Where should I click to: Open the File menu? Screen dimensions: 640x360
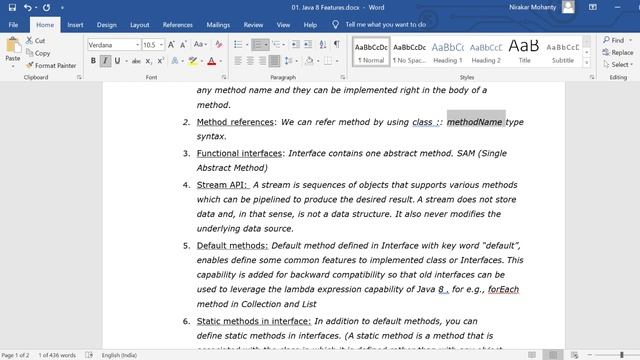pos(13,25)
